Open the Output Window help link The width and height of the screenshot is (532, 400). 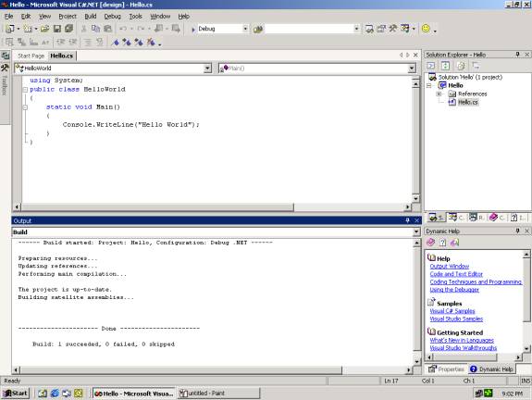pyautogui.click(x=450, y=267)
